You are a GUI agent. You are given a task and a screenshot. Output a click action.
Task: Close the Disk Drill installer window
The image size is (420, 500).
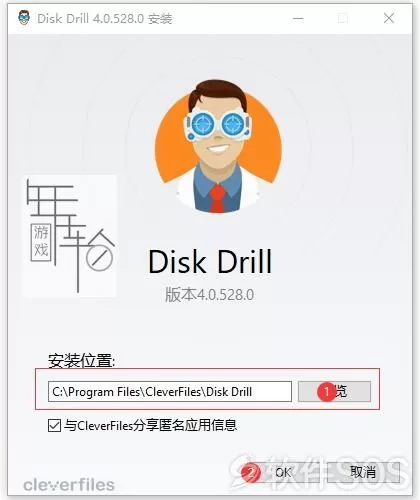click(x=389, y=18)
